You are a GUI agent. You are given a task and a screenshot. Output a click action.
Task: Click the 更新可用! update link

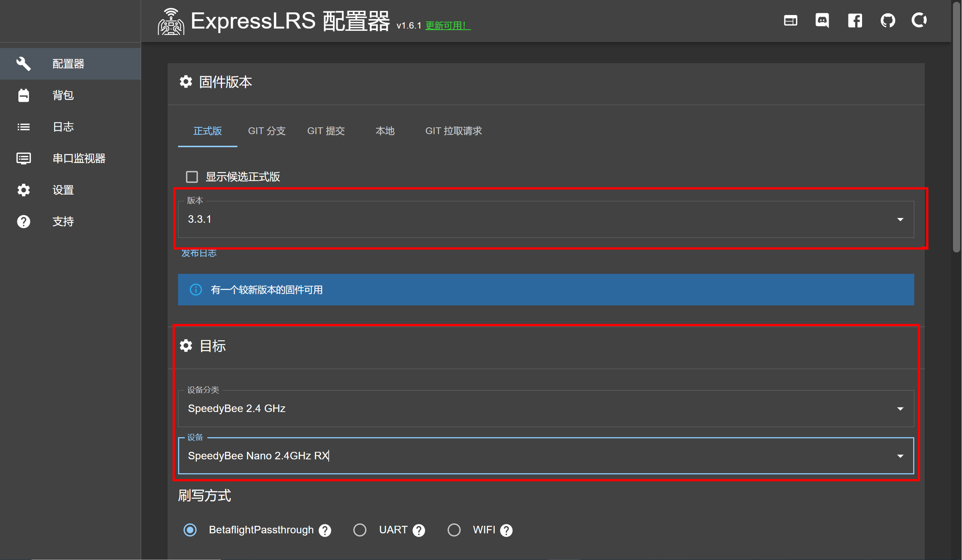(448, 26)
